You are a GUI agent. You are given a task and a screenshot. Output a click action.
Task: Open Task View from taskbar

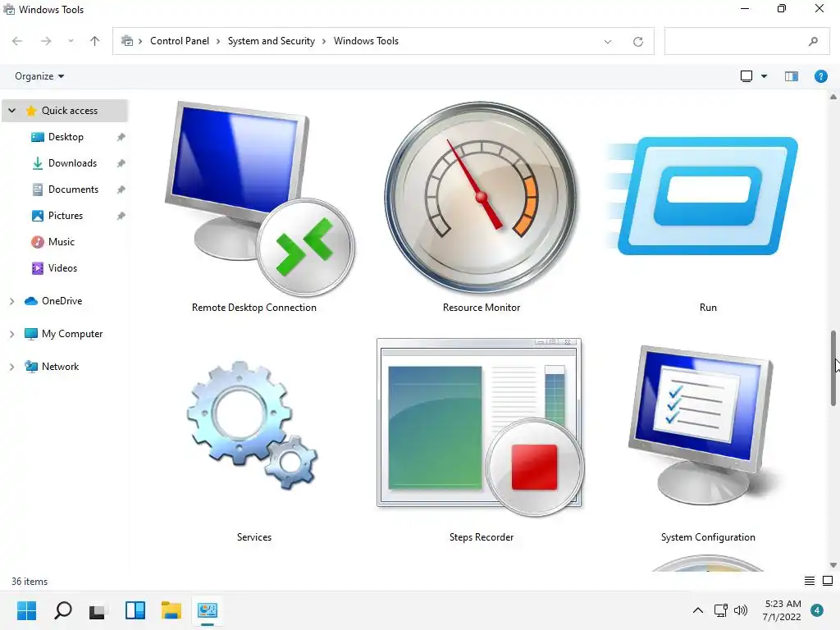pyautogui.click(x=97, y=610)
